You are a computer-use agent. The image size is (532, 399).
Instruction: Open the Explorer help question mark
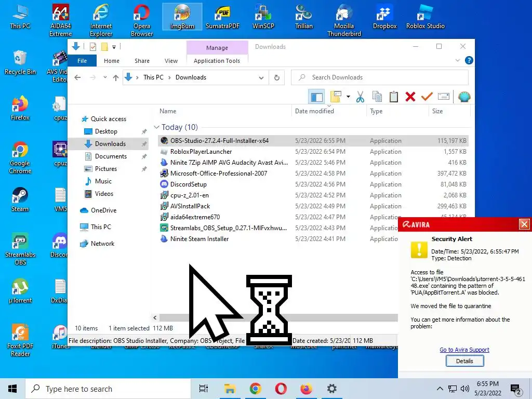click(x=469, y=60)
